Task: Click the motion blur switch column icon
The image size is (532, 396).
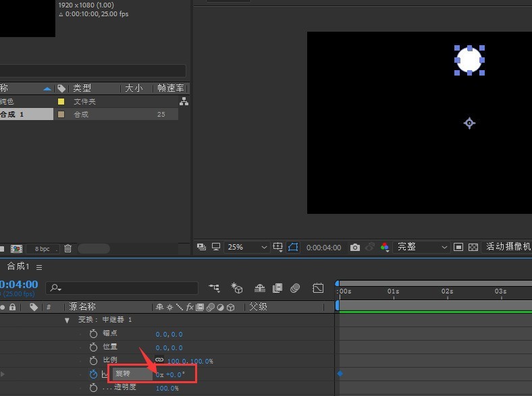Action: 211,307
